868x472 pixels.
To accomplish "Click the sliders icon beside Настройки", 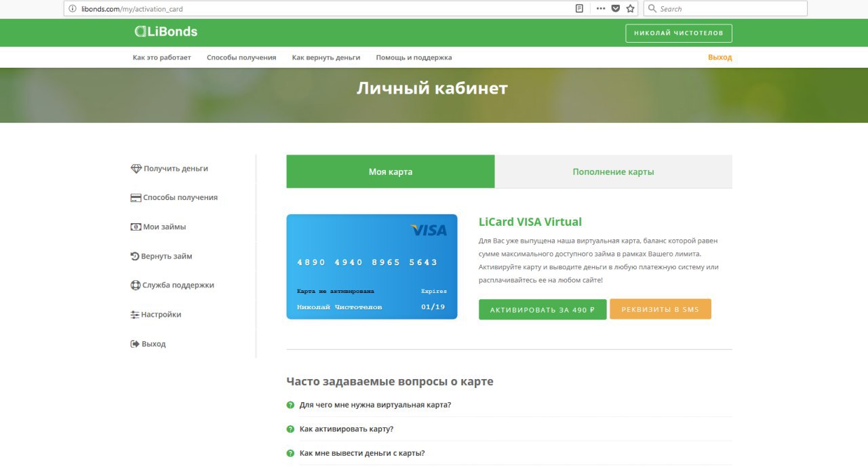I will [135, 315].
